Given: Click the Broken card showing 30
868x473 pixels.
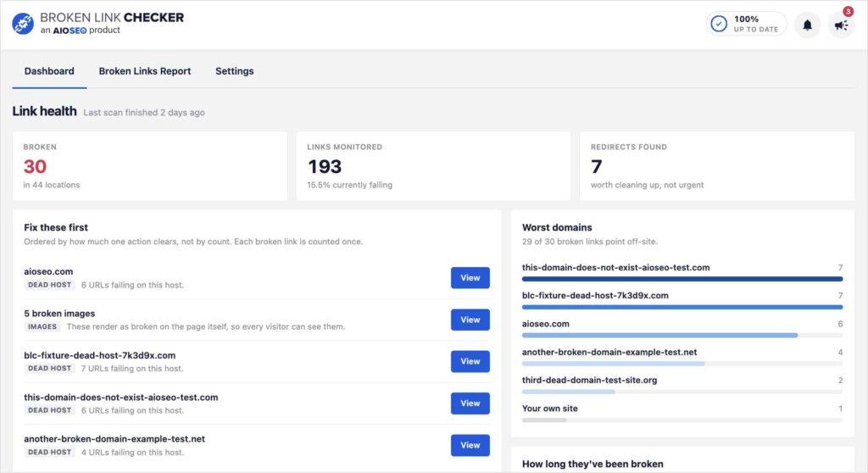Looking at the screenshot, I should pos(149,165).
